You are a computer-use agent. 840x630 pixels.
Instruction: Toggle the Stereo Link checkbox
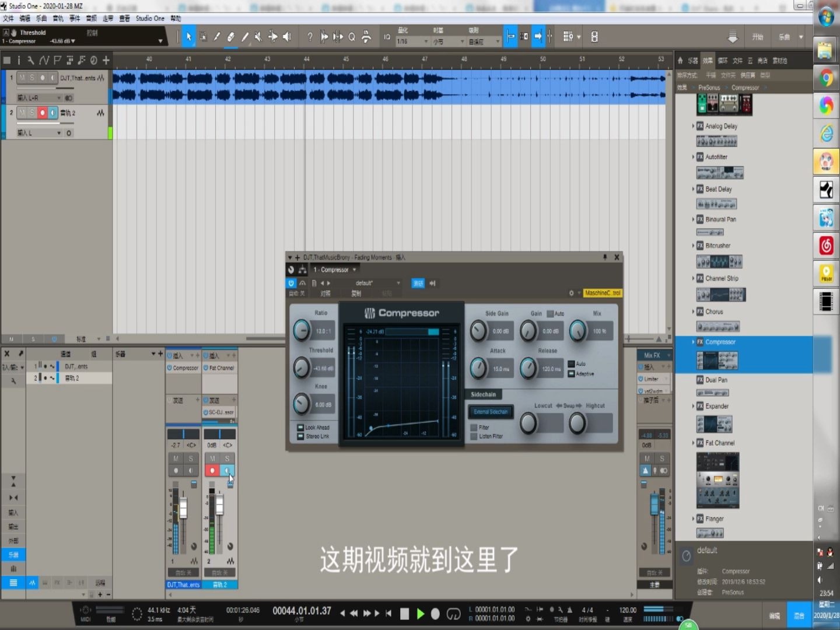click(x=300, y=436)
